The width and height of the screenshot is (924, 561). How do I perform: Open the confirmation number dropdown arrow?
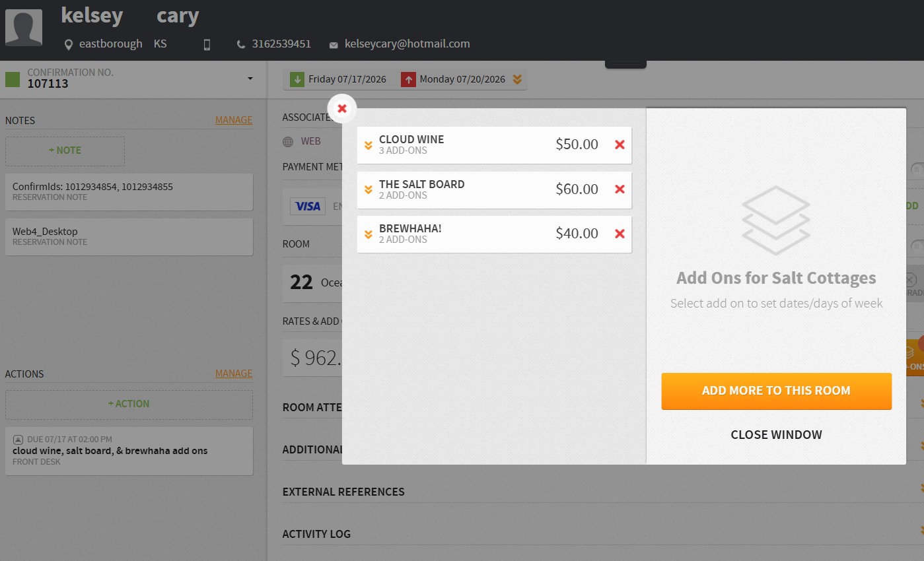tap(250, 79)
